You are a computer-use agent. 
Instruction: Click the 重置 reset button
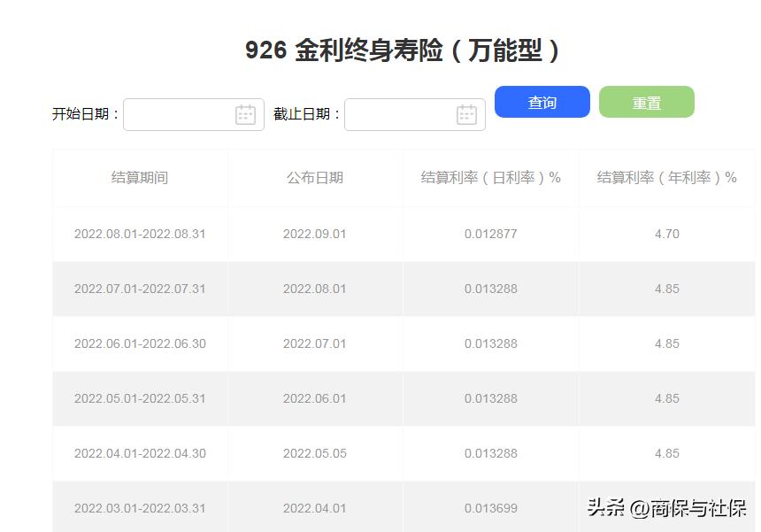click(646, 102)
